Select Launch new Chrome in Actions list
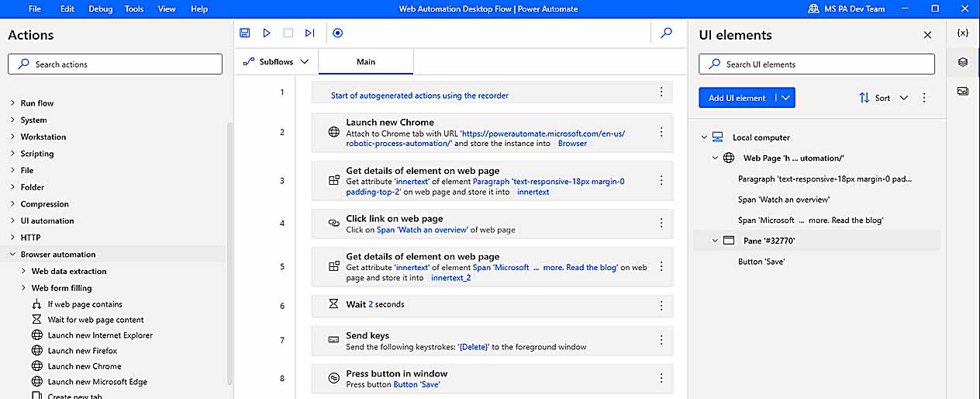Image resolution: width=980 pixels, height=399 pixels. point(85,366)
